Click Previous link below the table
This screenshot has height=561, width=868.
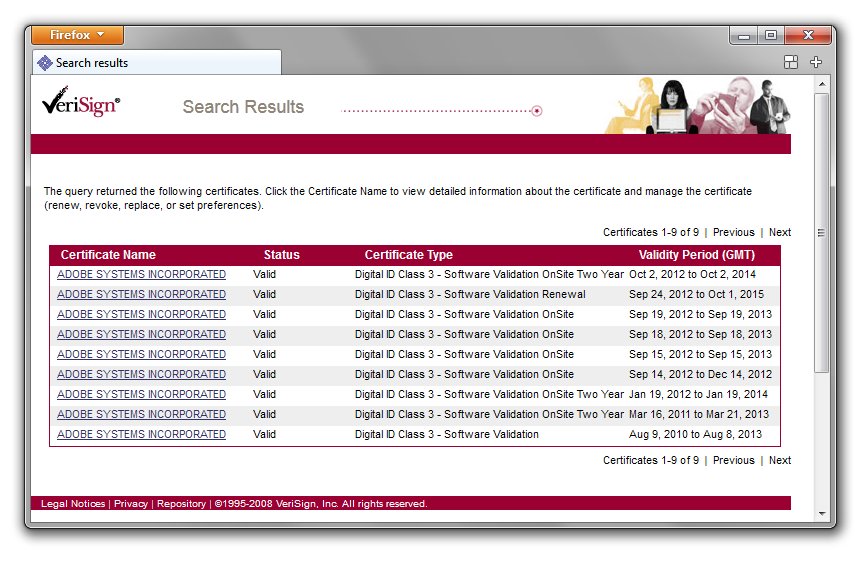(x=733, y=460)
